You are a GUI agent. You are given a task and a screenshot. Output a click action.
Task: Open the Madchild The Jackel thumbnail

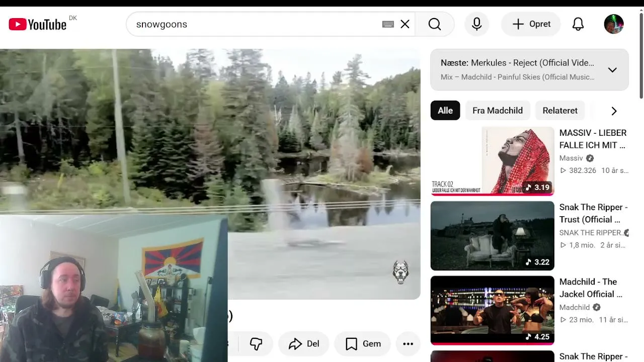click(492, 310)
